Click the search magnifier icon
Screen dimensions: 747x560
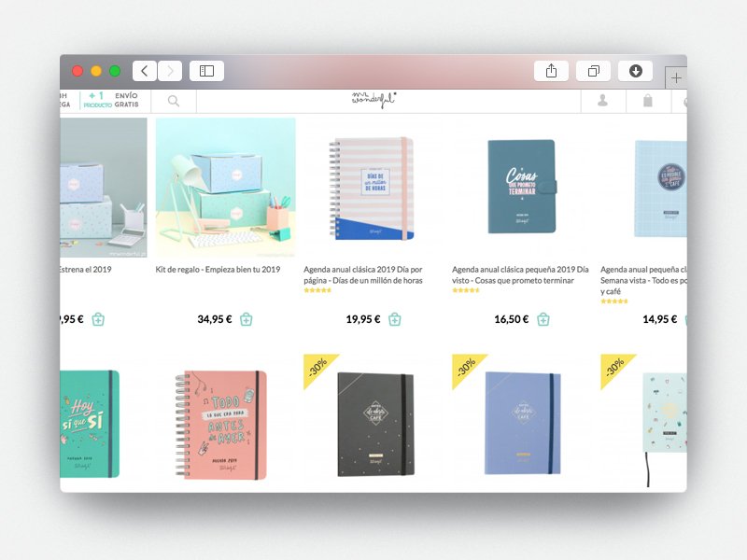tap(174, 101)
